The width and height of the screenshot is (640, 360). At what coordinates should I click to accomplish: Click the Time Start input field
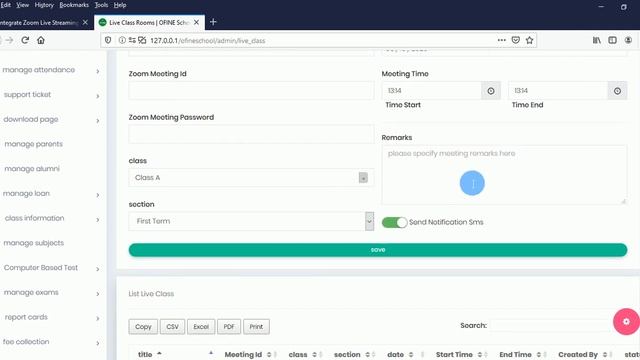431,91
